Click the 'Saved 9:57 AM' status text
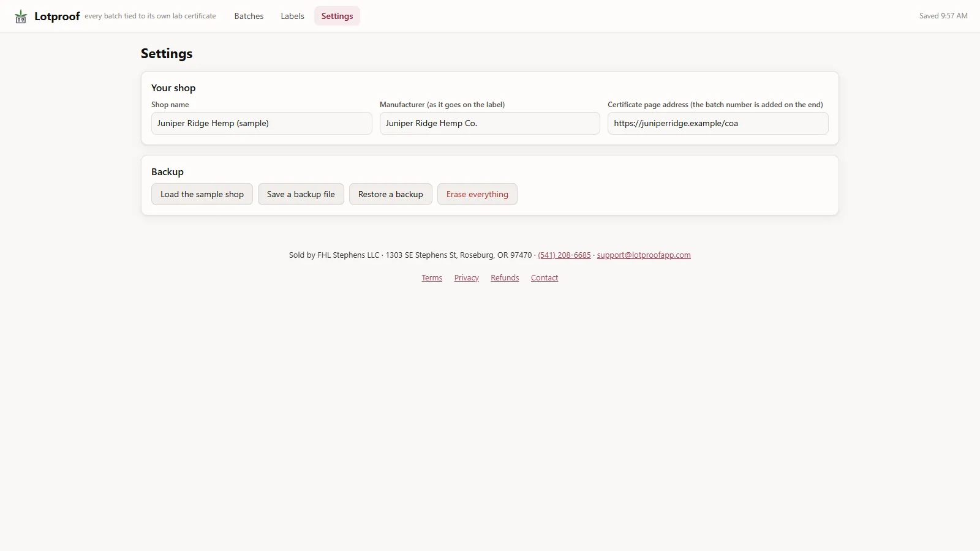 point(943,16)
